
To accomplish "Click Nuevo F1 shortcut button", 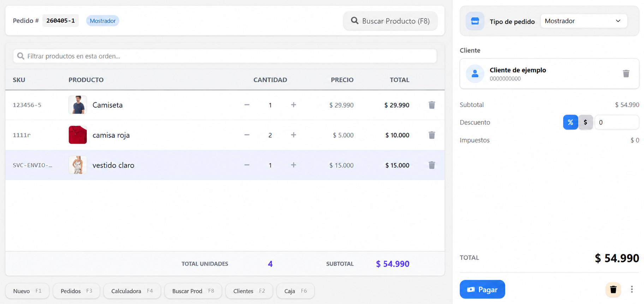I will pos(27,291).
